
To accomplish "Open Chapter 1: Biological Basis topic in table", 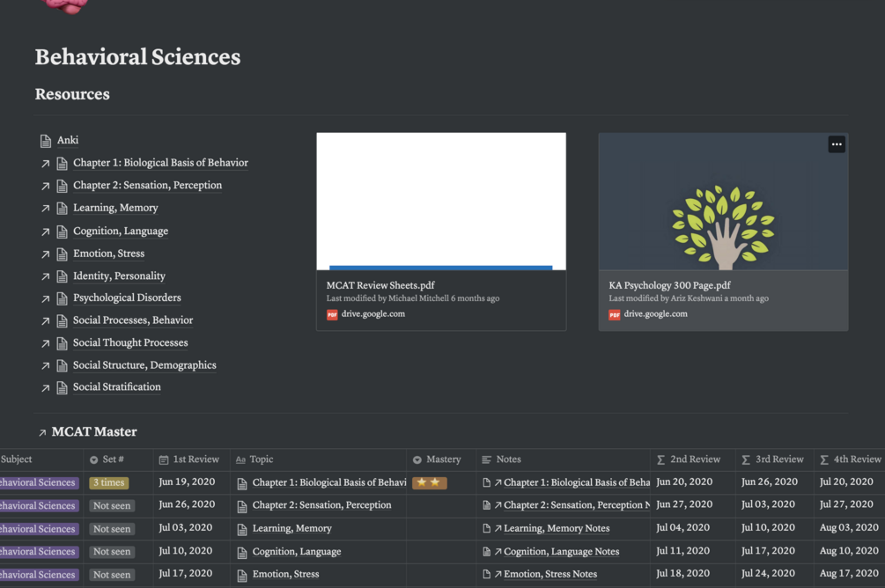I will (x=329, y=482).
